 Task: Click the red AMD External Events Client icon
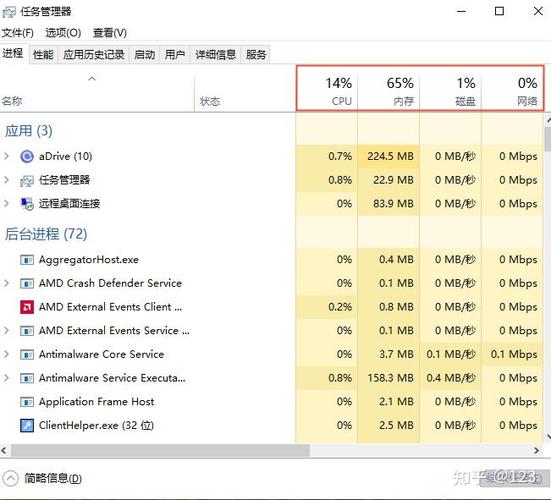point(27,307)
